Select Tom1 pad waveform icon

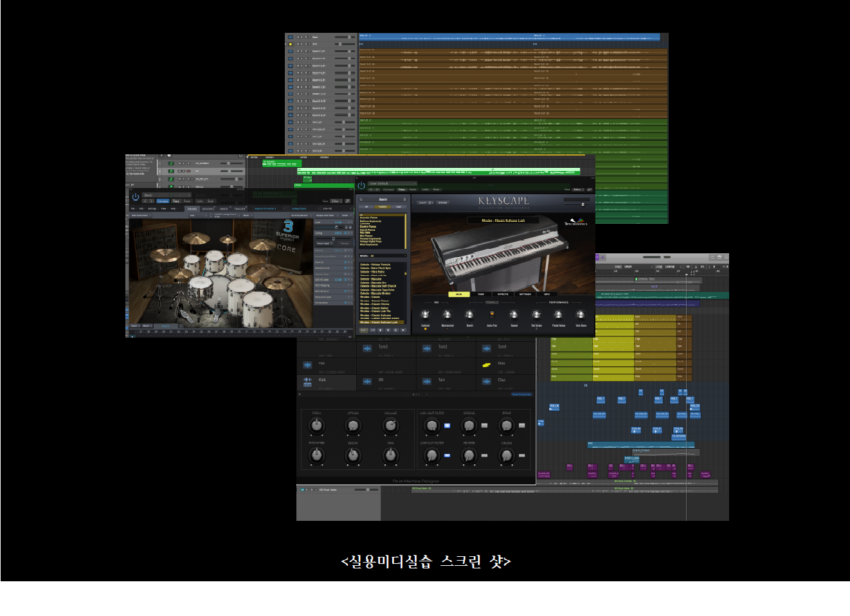[x=487, y=349]
